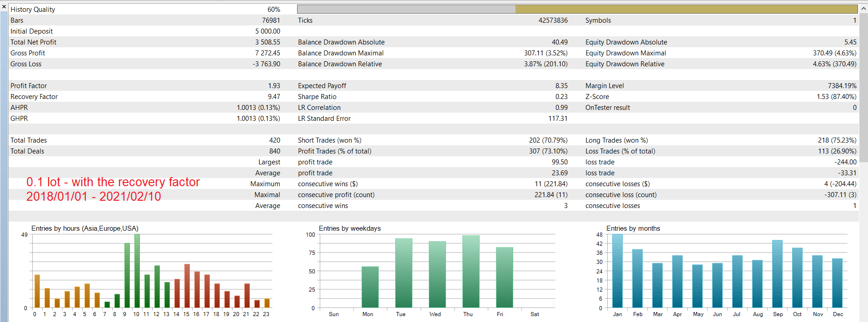This screenshot has height=322, width=868.
Task: Click the Long Trades (won %) row
Action: pyautogui.click(x=721, y=140)
